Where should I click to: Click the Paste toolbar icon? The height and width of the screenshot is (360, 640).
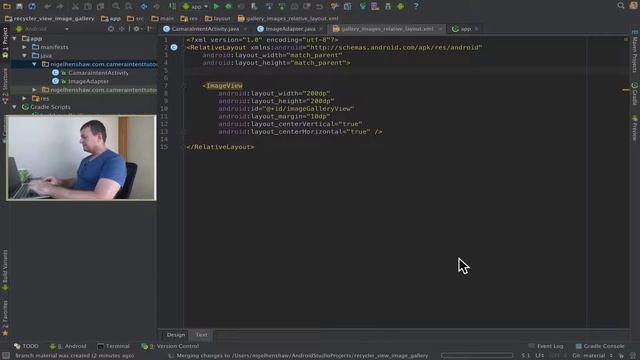click(100, 7)
